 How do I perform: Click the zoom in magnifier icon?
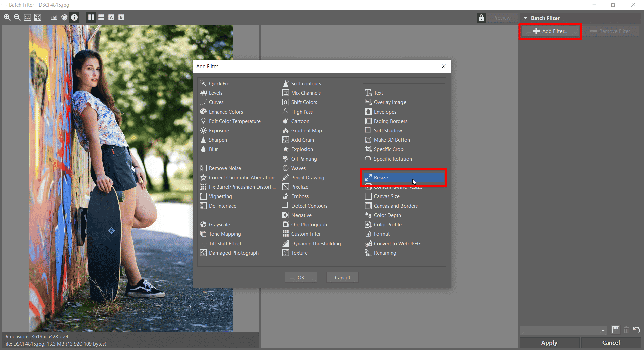(x=7, y=17)
